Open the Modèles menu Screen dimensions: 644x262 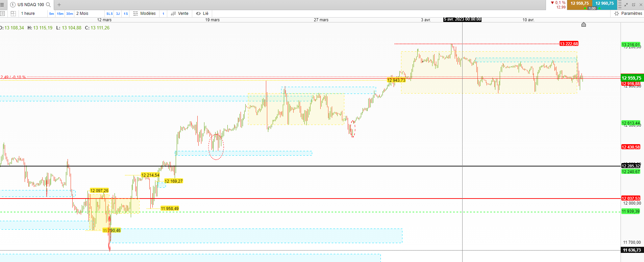coord(148,14)
